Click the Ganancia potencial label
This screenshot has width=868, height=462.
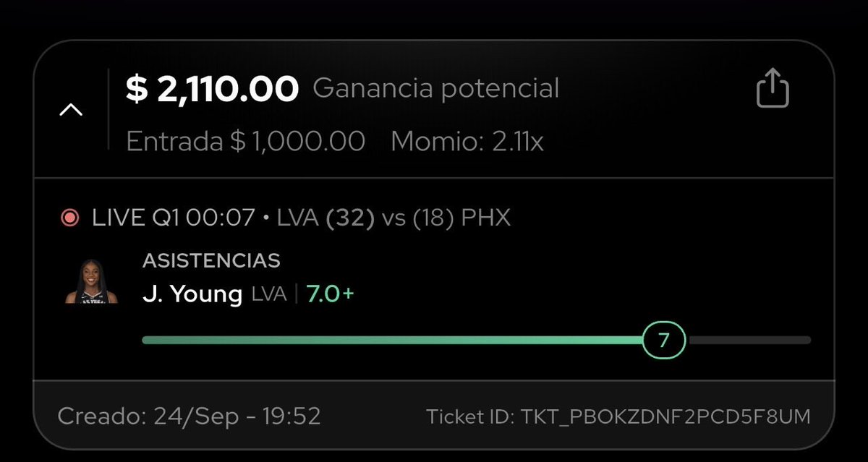click(436, 90)
